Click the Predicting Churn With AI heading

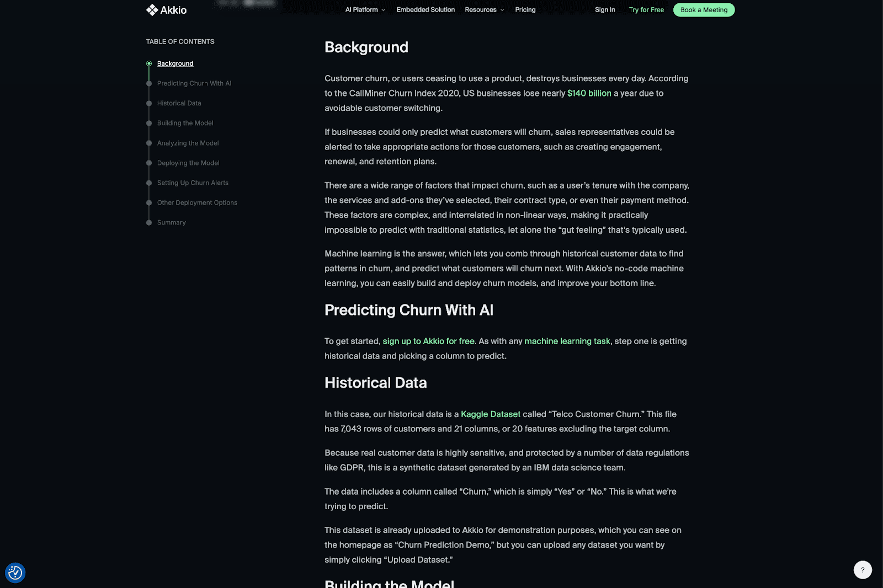click(x=409, y=310)
